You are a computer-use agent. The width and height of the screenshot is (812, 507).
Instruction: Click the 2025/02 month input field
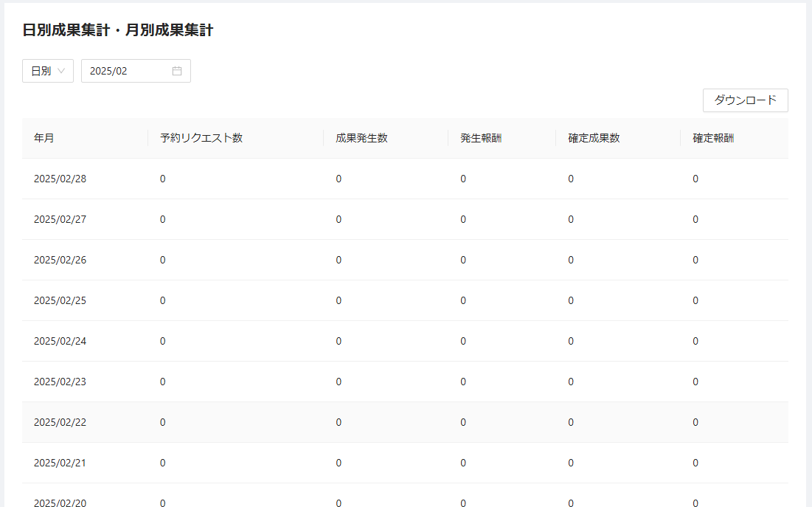coord(125,70)
